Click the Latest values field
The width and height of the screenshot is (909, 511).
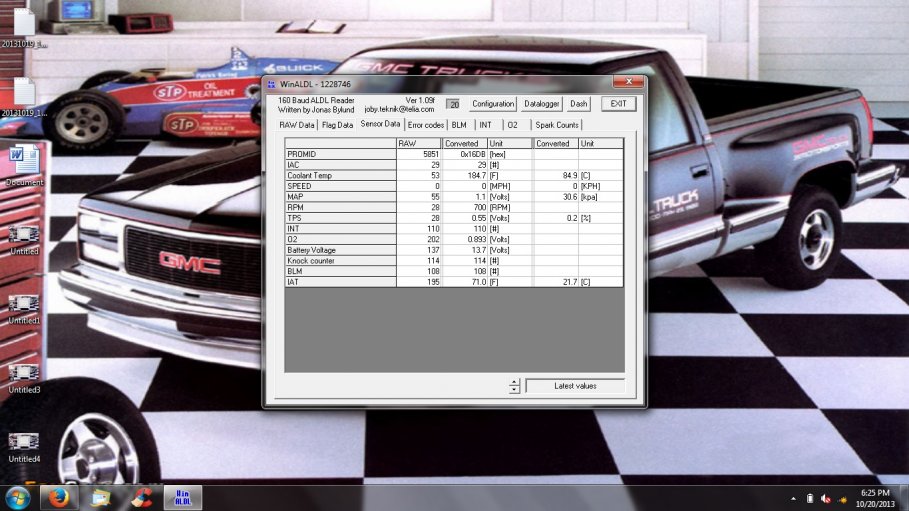[x=575, y=386]
